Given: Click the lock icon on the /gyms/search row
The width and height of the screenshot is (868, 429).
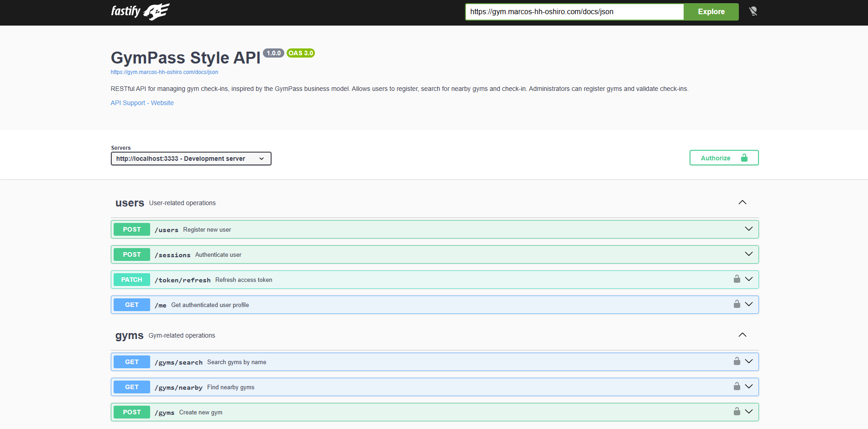Looking at the screenshot, I should point(737,361).
